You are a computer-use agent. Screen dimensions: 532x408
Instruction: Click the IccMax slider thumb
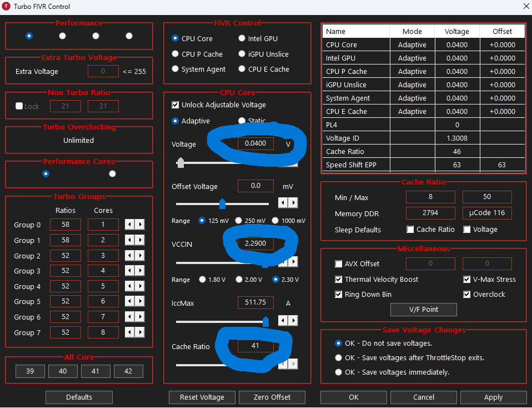265,321
